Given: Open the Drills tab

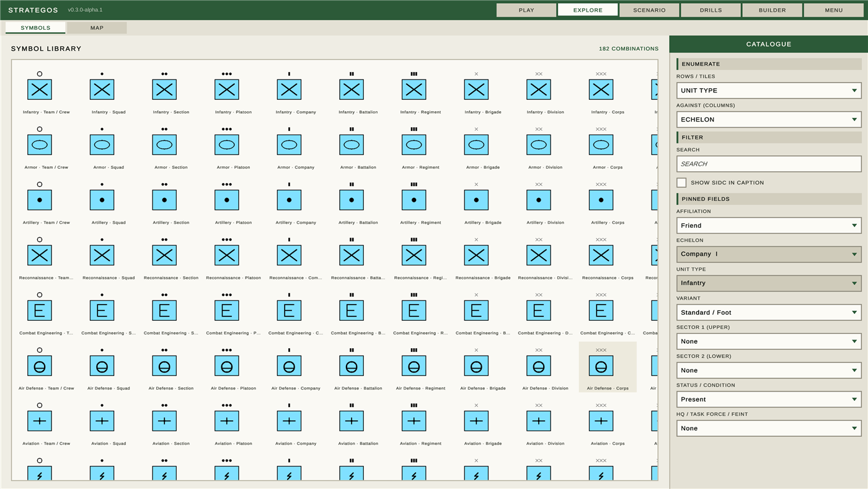Looking at the screenshot, I should 711,10.
